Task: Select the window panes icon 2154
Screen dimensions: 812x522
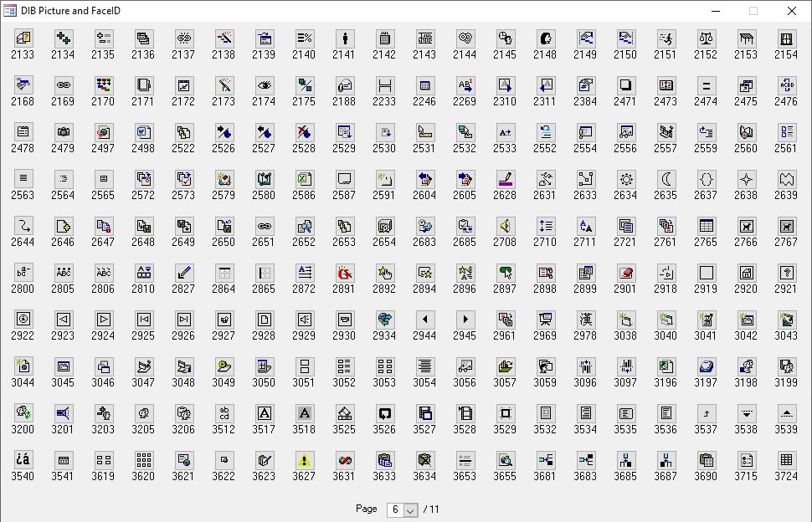Action: [786, 38]
